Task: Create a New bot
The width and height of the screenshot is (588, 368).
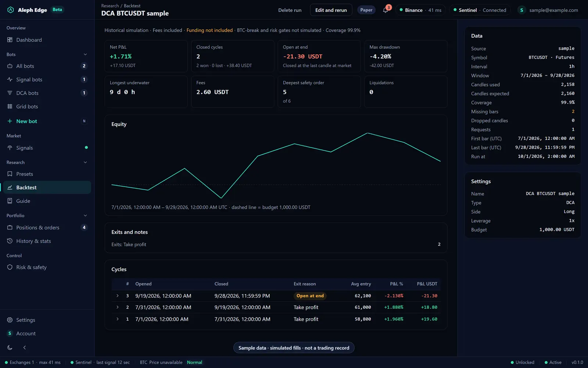Action: coord(47,121)
